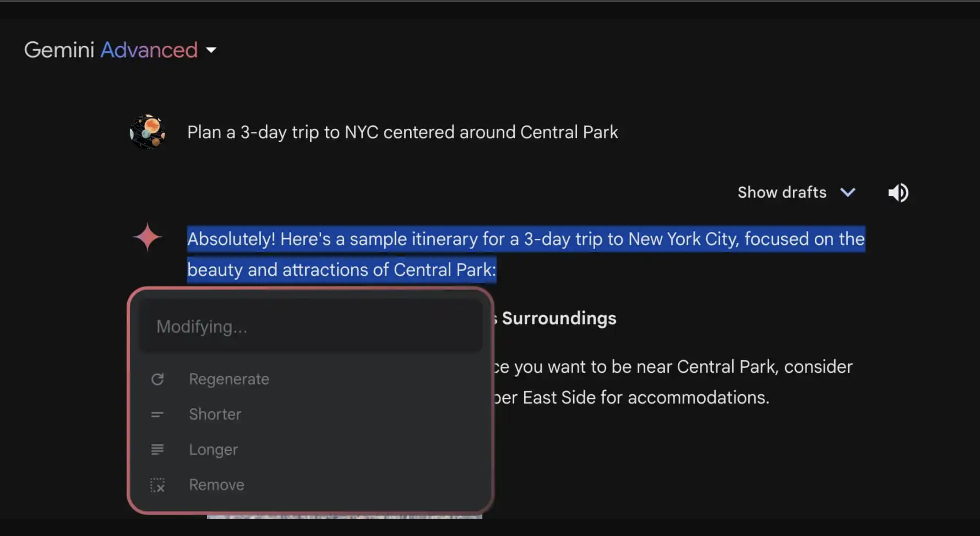The height and width of the screenshot is (536, 980).
Task: Click the Gemini logo text
Action: [x=59, y=50]
